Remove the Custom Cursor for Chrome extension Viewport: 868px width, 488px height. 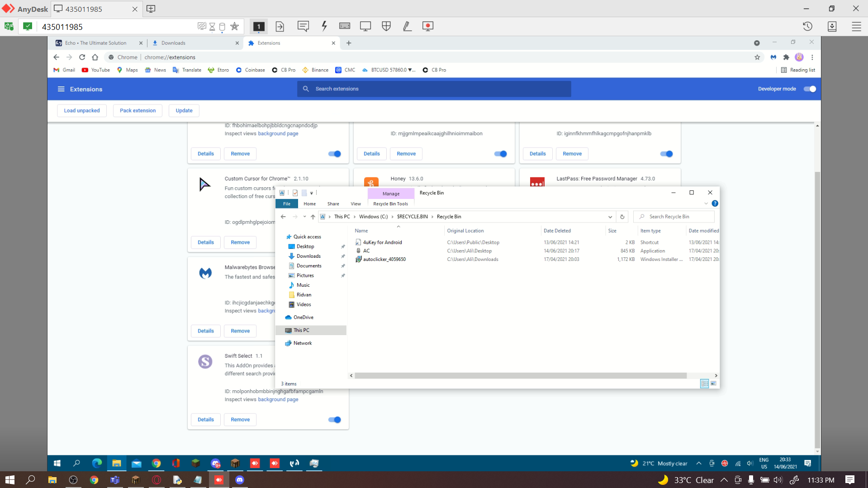point(240,242)
